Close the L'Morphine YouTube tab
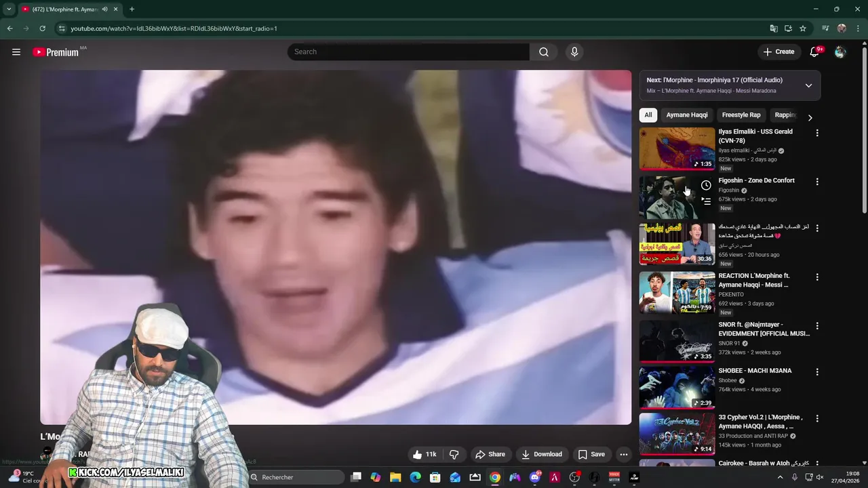Viewport: 868px width, 488px height. [x=115, y=9]
